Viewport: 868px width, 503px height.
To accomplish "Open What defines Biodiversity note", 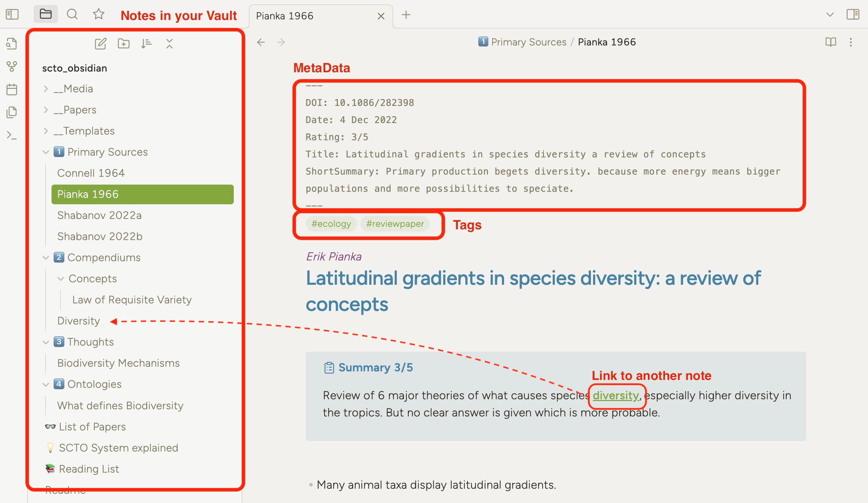I will click(x=120, y=406).
